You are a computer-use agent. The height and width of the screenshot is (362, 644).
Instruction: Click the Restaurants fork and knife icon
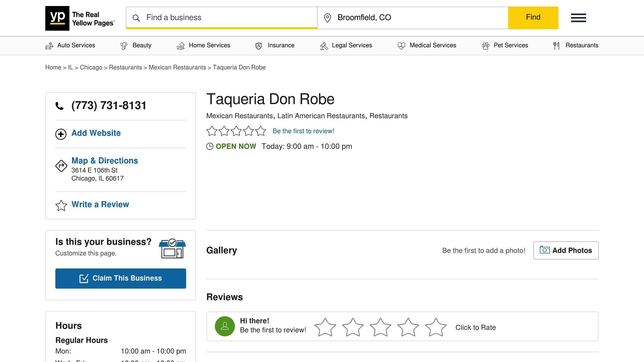pos(556,46)
